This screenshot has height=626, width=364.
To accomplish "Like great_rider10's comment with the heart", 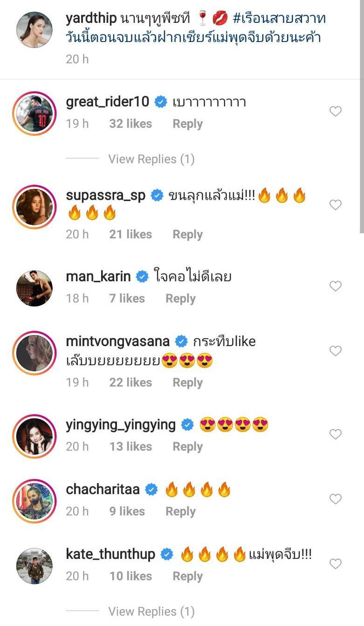I will (x=336, y=111).
